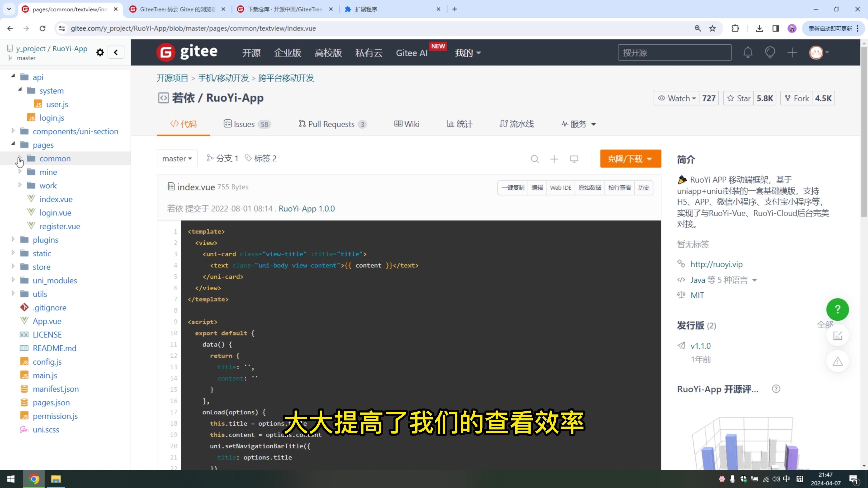Bookmark this page with star icon
This screenshot has width=868, height=488.
712,28
